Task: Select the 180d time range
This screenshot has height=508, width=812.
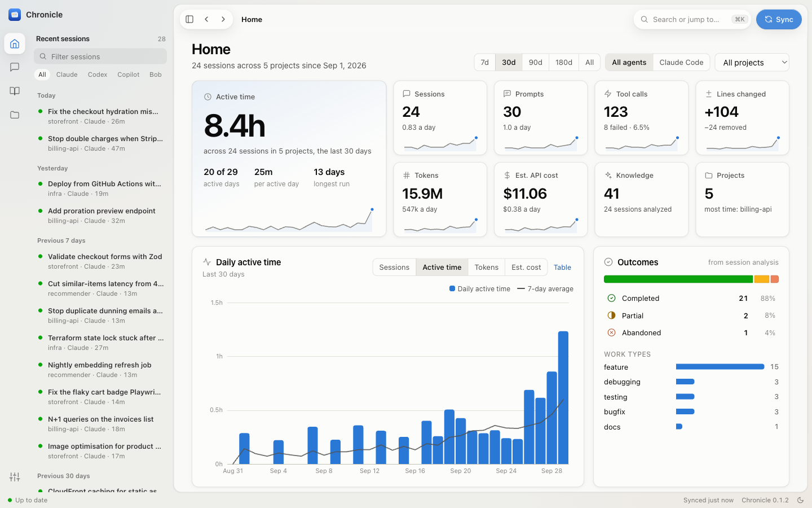Action: pyautogui.click(x=564, y=62)
